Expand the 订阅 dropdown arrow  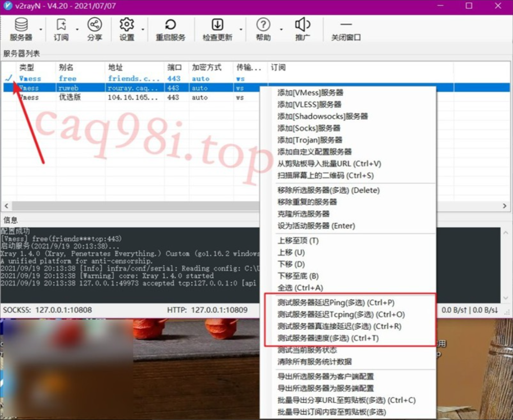pos(77,30)
